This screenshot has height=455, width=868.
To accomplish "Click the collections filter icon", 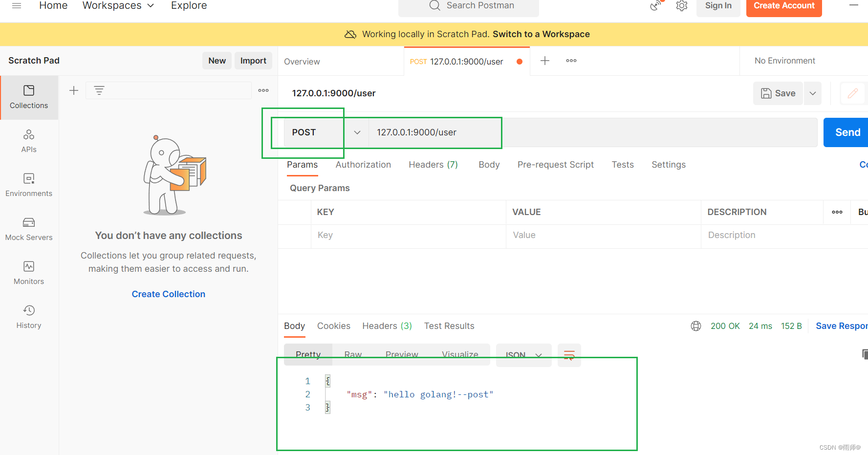I will [x=99, y=90].
